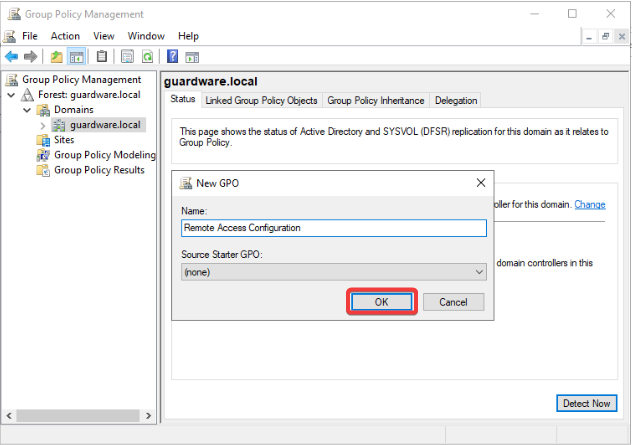This screenshot has width=632, height=445.
Task: Click the Up one level folder icon
Action: pyautogui.click(x=56, y=57)
